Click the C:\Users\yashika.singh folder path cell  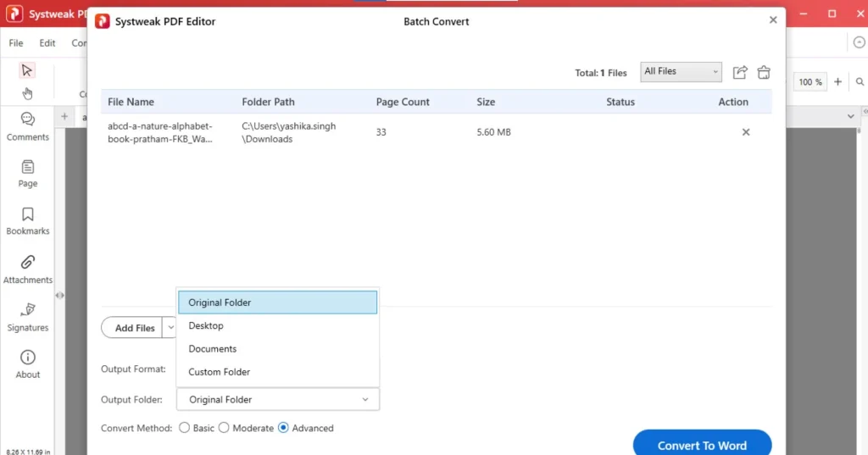288,132
